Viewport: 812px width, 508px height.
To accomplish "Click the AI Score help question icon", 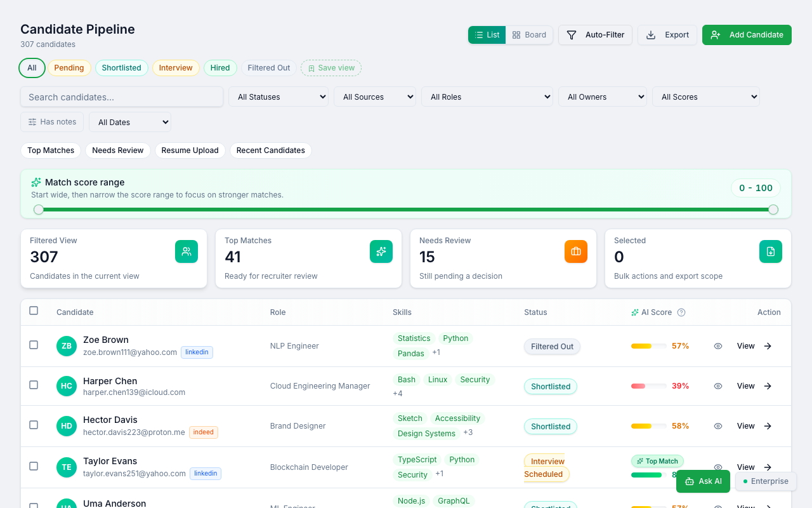I will (681, 312).
